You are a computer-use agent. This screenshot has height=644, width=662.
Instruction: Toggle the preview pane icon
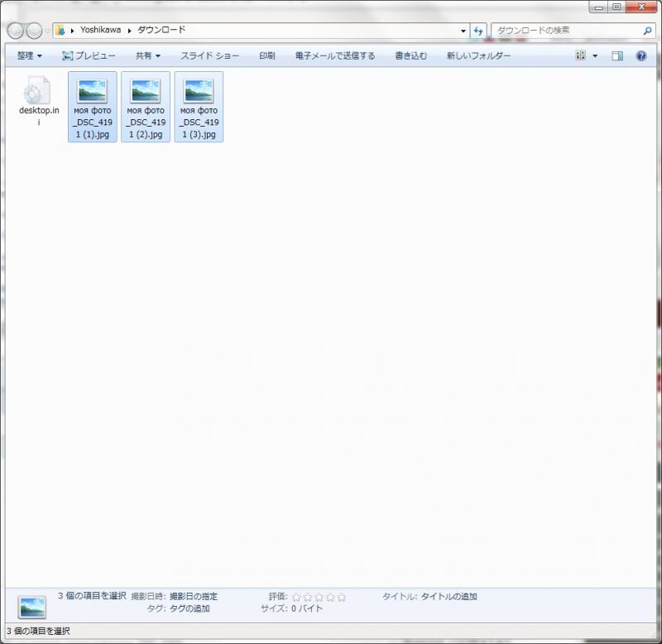617,55
